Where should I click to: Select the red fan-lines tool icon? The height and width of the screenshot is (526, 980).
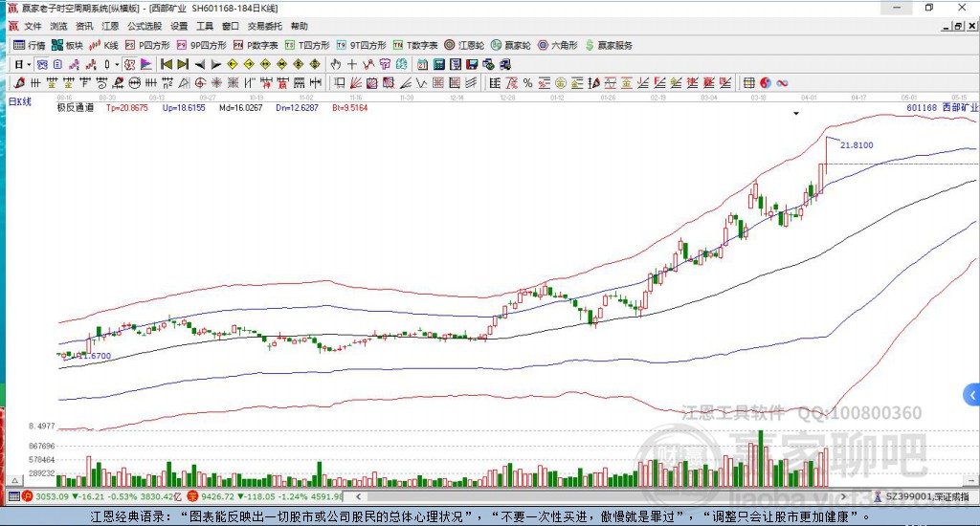(356, 82)
